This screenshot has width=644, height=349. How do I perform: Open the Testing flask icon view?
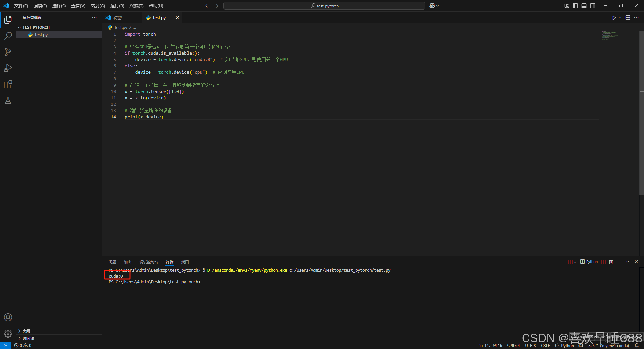click(8, 100)
